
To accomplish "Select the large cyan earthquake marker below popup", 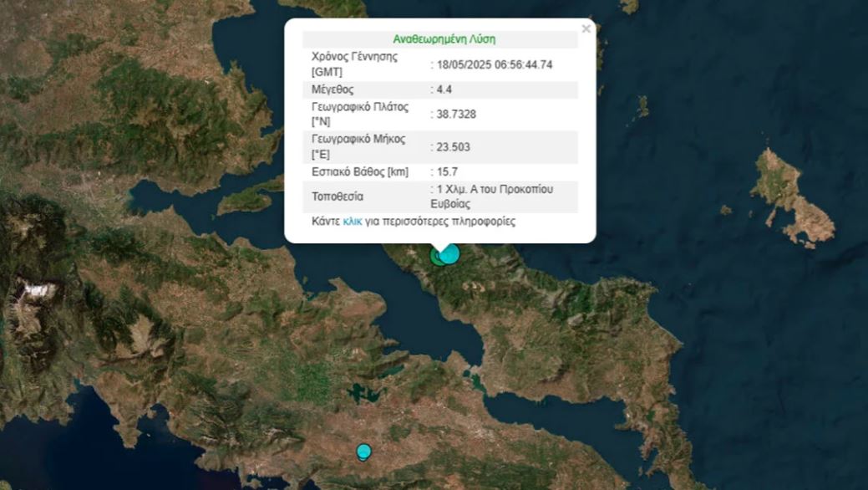I will tap(449, 253).
